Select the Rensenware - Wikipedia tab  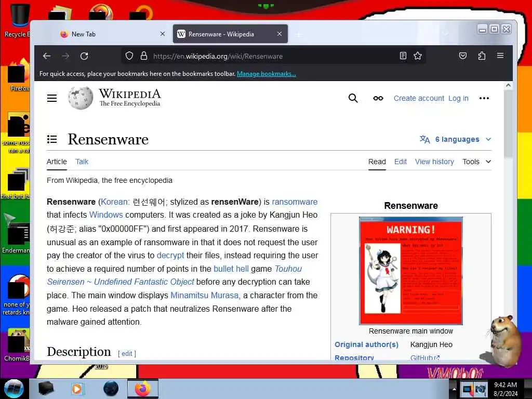tap(230, 34)
